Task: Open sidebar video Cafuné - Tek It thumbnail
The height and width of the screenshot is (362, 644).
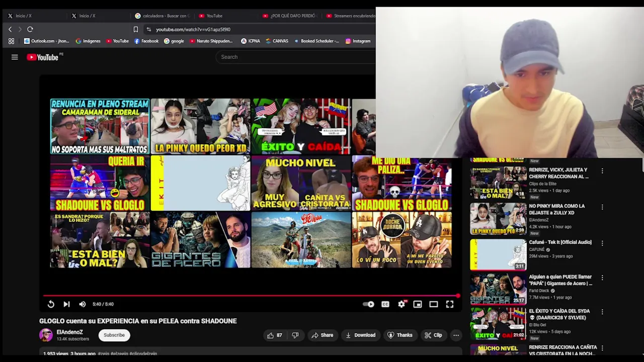Action: tap(498, 254)
